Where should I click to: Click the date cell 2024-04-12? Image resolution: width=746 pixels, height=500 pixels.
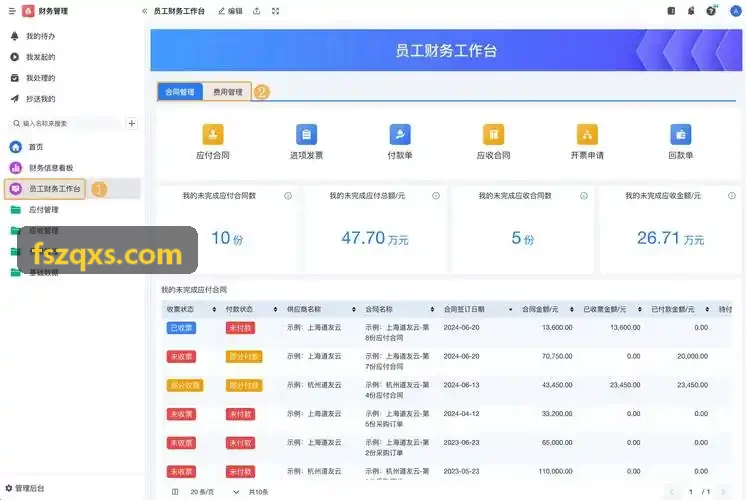[x=461, y=414]
